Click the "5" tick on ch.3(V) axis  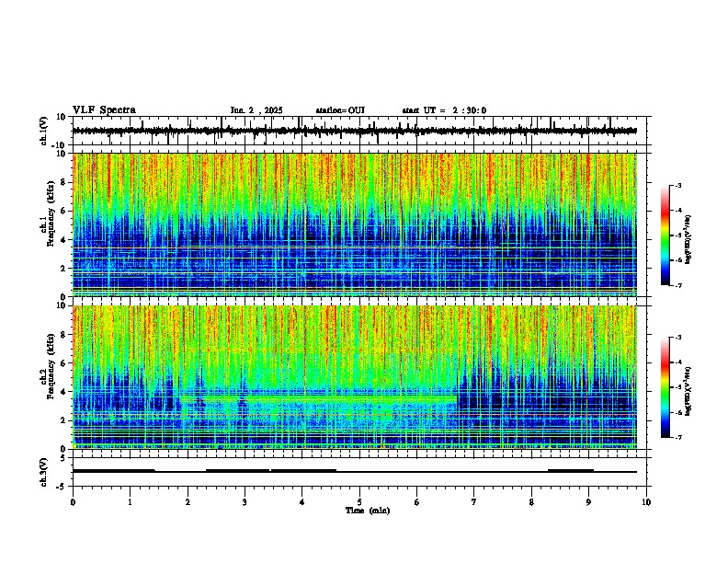point(64,457)
